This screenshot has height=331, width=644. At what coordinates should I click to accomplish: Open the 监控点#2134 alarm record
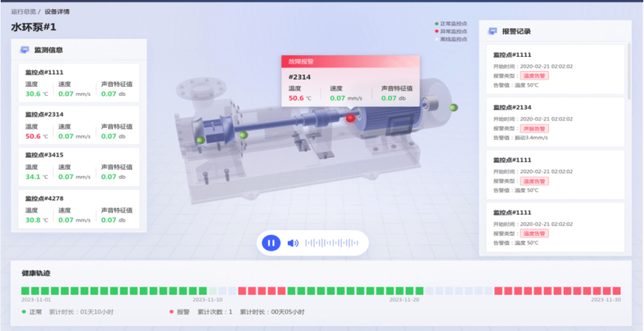pos(555,122)
